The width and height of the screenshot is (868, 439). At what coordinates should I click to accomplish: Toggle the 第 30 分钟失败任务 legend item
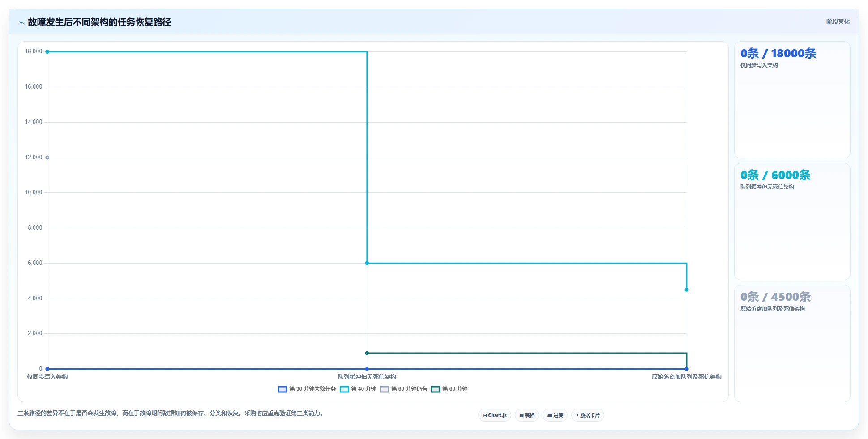[307, 389]
